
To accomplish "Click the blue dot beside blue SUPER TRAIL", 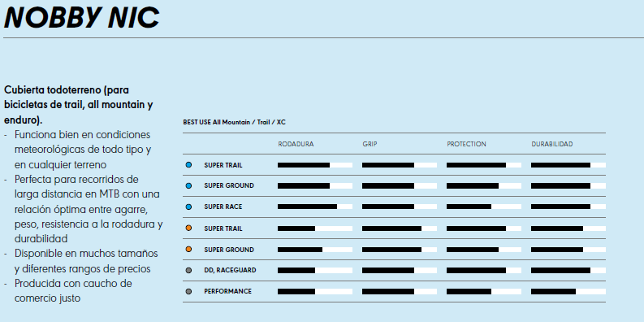I will 188,165.
